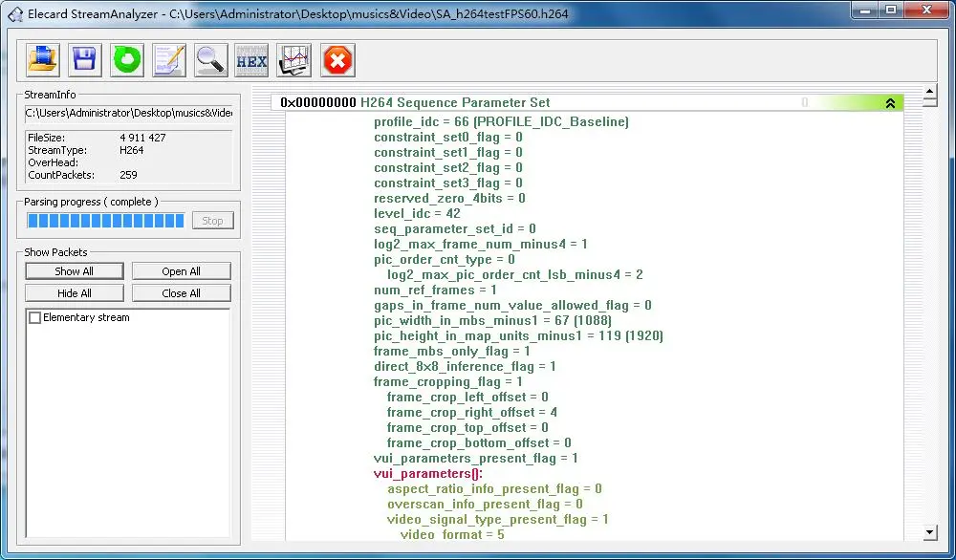Select the constraint_set0_flag = 0 line
The image size is (956, 560).
pyautogui.click(x=448, y=137)
